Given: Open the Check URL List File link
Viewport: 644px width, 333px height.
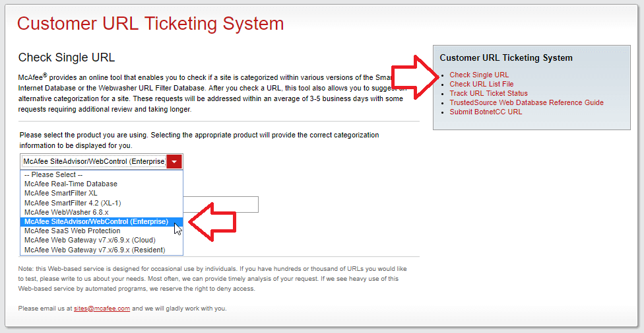Looking at the screenshot, I should (x=482, y=84).
